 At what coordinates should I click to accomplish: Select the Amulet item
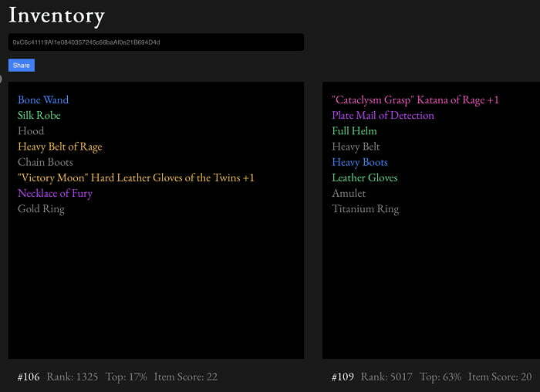coord(349,193)
